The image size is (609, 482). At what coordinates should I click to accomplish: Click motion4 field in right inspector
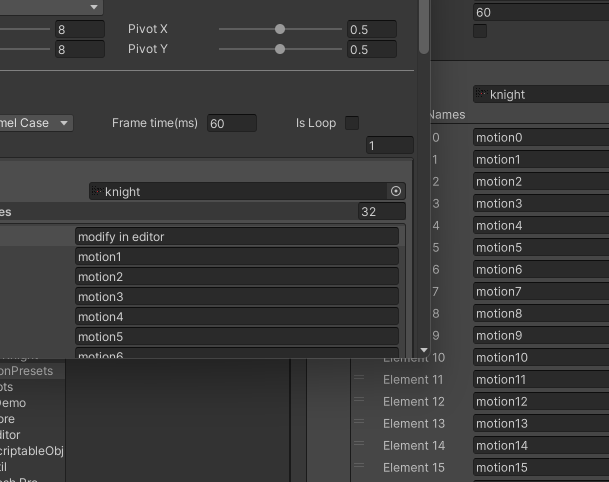(x=541, y=226)
